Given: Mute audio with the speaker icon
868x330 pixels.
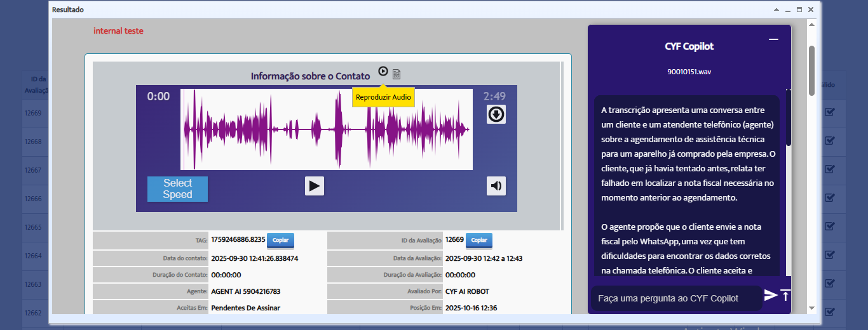Looking at the screenshot, I should [496, 185].
